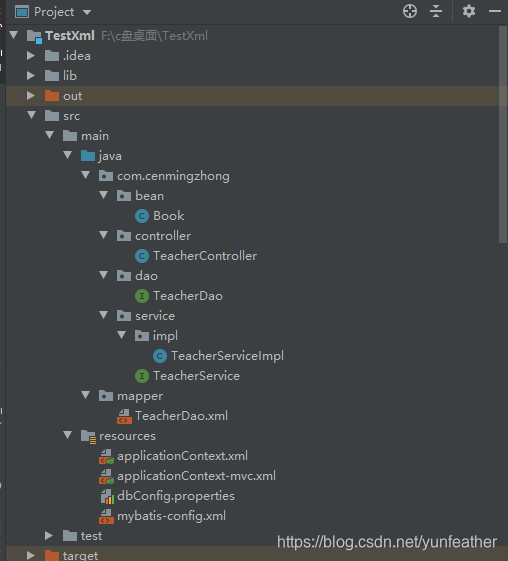Select the test folder label
Viewport: 508px width, 561px height.
(x=91, y=536)
